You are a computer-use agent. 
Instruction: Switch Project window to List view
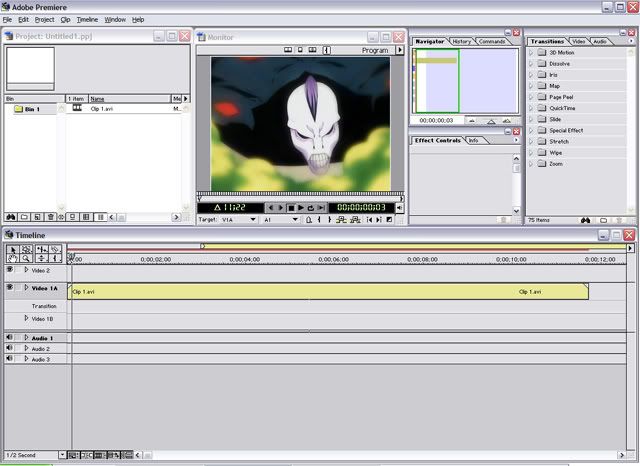pos(100,217)
